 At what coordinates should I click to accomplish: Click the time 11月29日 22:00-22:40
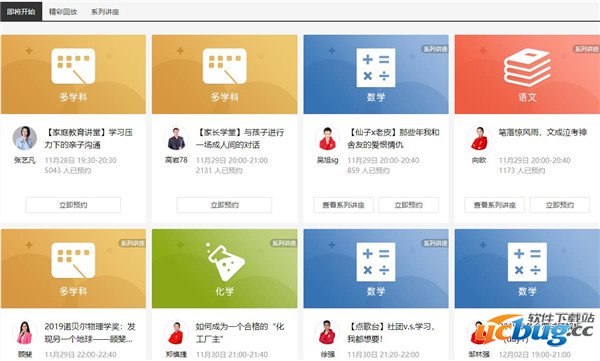click(x=80, y=355)
